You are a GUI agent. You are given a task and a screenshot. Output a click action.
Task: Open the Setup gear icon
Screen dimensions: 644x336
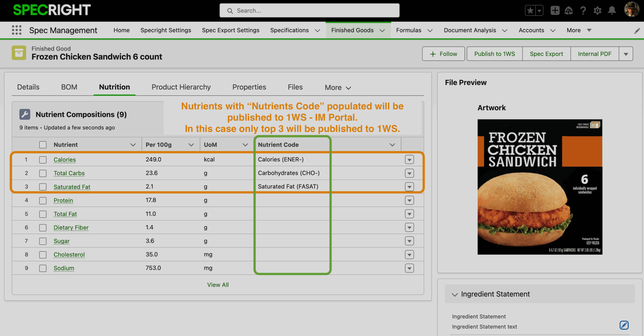[x=597, y=11]
